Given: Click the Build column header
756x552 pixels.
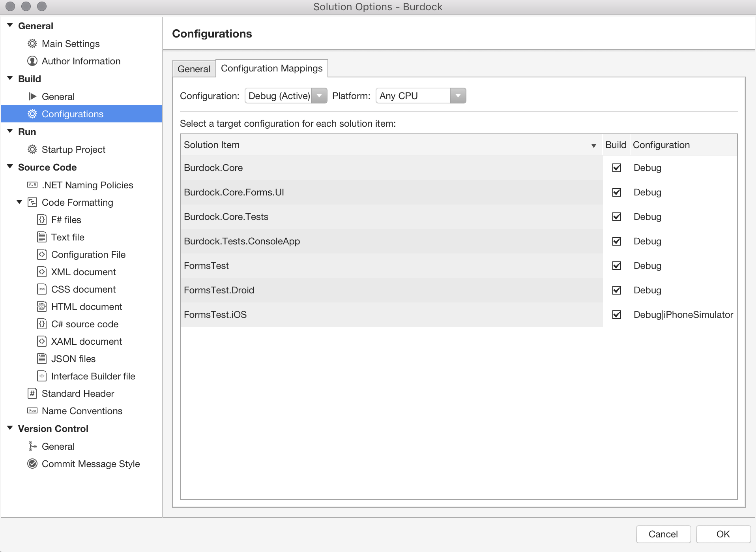Looking at the screenshot, I should click(x=616, y=145).
